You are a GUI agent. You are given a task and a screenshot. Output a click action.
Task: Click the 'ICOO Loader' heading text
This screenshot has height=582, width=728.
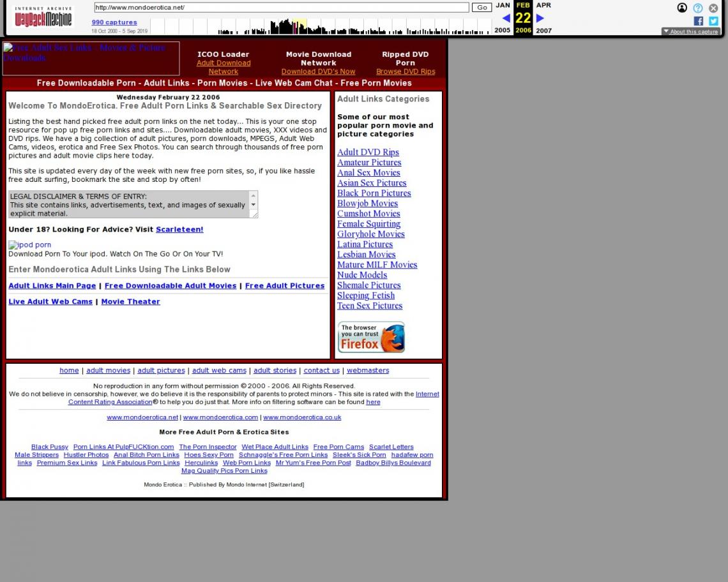pos(224,54)
